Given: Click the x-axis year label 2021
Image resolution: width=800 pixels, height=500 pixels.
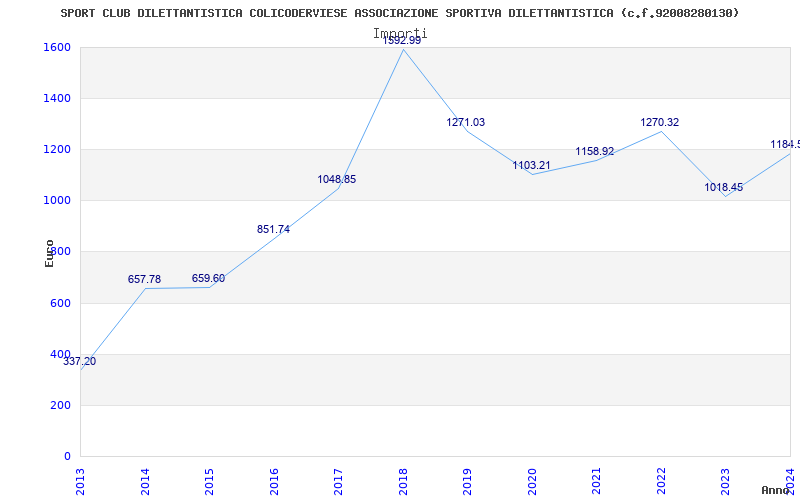Looking at the screenshot, I should 597,481.
